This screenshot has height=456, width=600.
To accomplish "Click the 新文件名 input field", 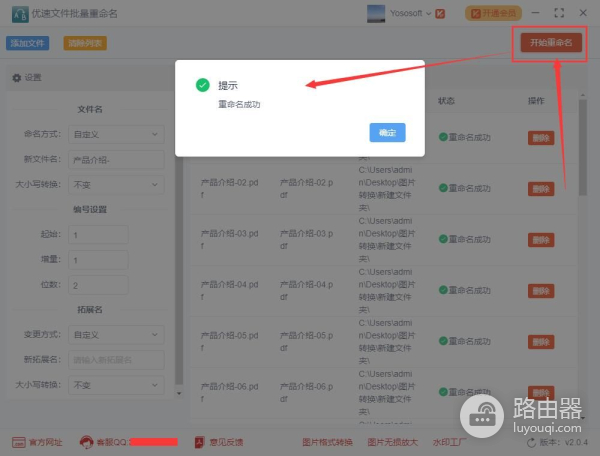I will click(116, 160).
